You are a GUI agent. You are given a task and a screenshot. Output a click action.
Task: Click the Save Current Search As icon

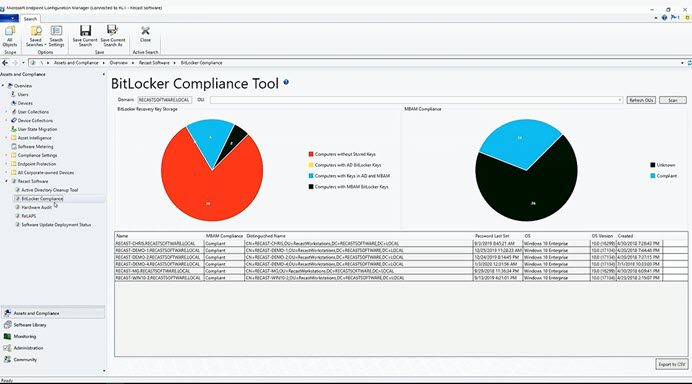click(113, 36)
